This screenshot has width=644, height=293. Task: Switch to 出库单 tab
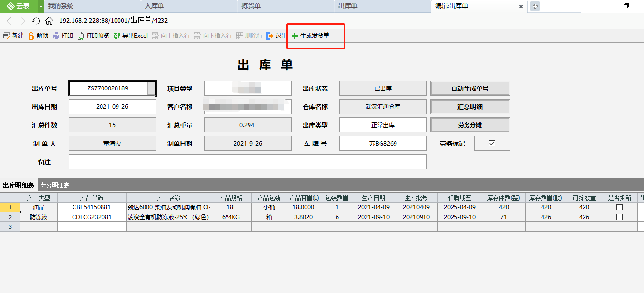tap(382, 6)
